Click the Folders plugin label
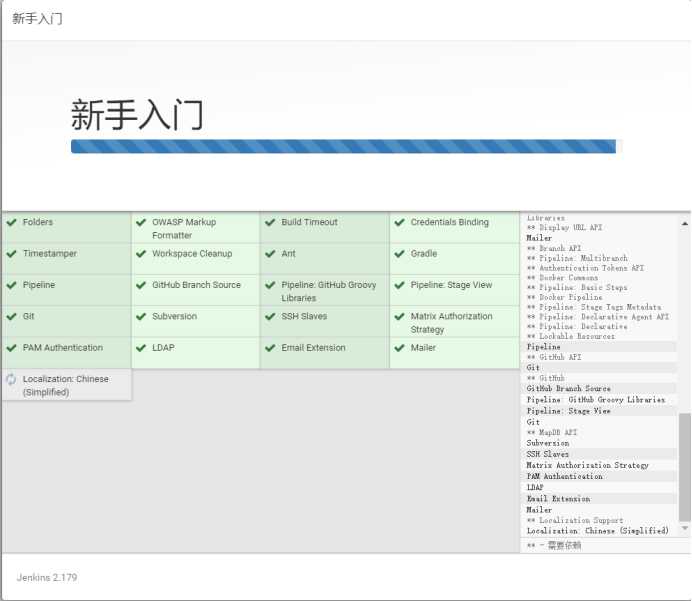Viewport: 692px width, 601px height. 38,222
